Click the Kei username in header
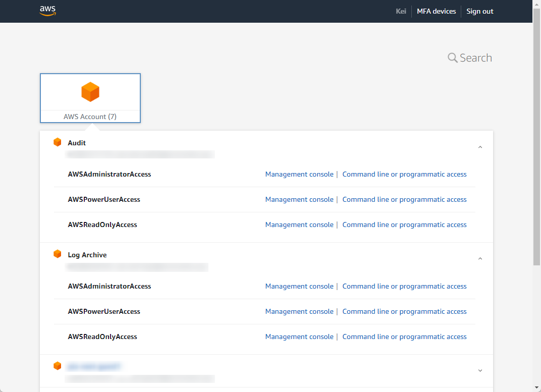Screen dimensions: 541x392 (x=401, y=12)
